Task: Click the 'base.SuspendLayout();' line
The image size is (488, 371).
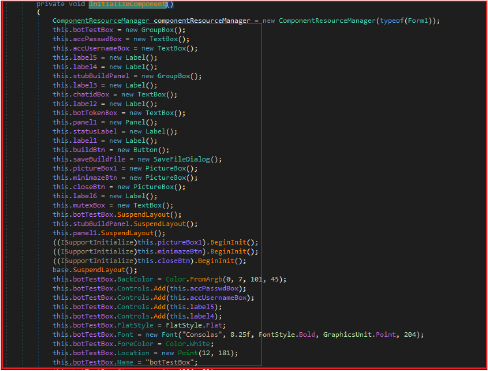Action: tap(95, 270)
